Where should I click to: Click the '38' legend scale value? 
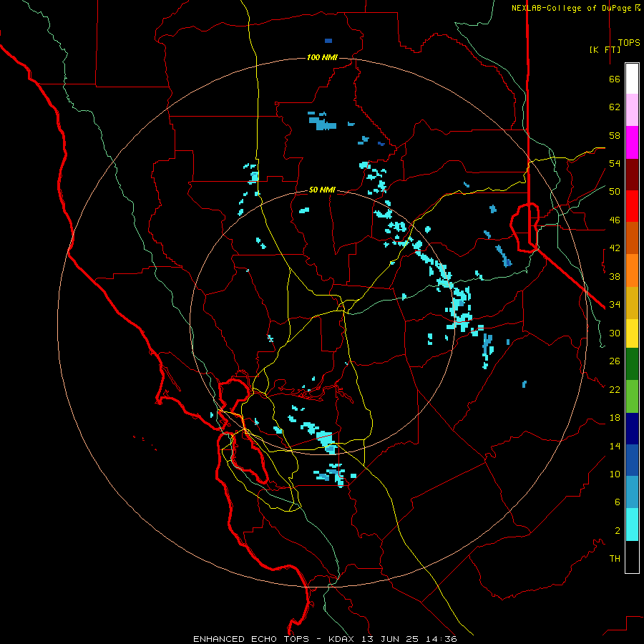[615, 277]
